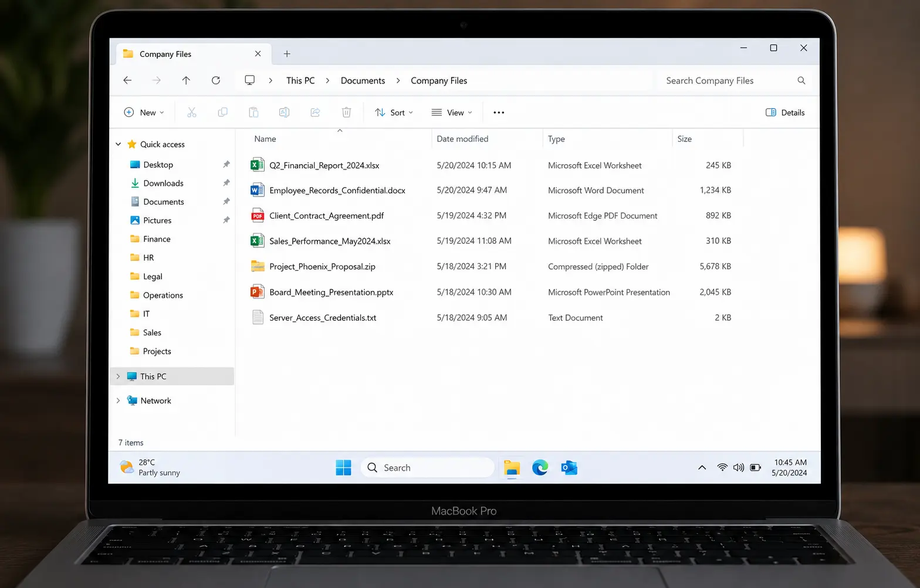The width and height of the screenshot is (920, 588).
Task: Click the Cut scissors icon
Action: pyautogui.click(x=192, y=113)
